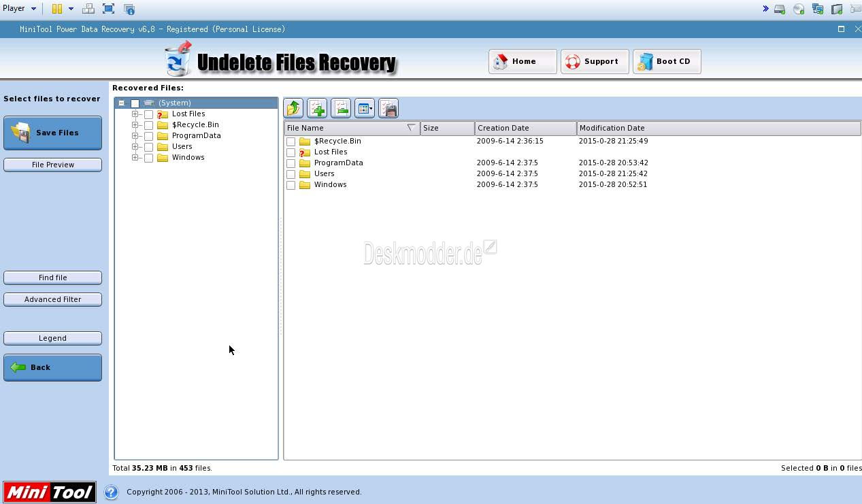Check Users checkbox in file list

pyautogui.click(x=291, y=174)
